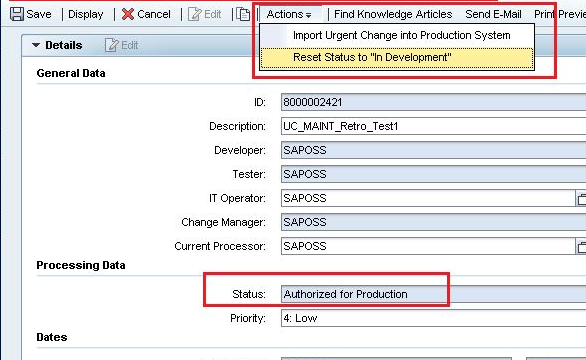Choose Reset Status to "In Development"
Screen dimensions: 586x360
(x=397, y=58)
